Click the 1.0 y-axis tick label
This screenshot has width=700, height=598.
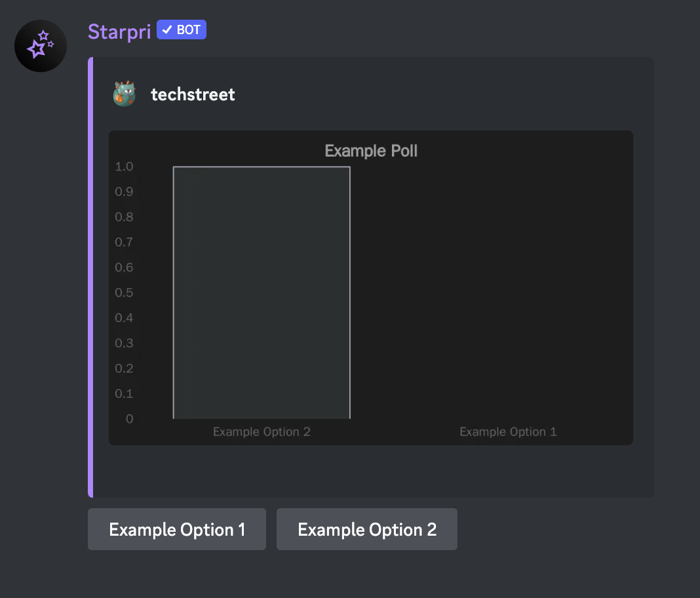point(124,167)
